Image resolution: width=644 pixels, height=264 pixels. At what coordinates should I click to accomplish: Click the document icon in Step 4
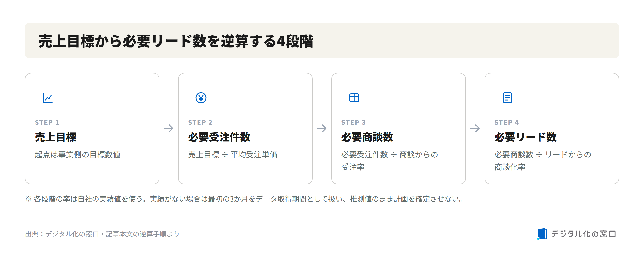[x=507, y=98]
